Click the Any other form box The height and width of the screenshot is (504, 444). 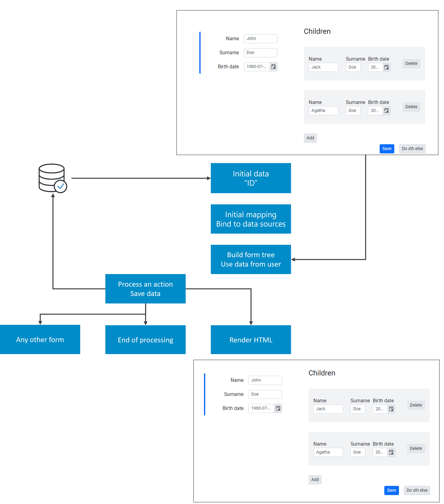[40, 340]
